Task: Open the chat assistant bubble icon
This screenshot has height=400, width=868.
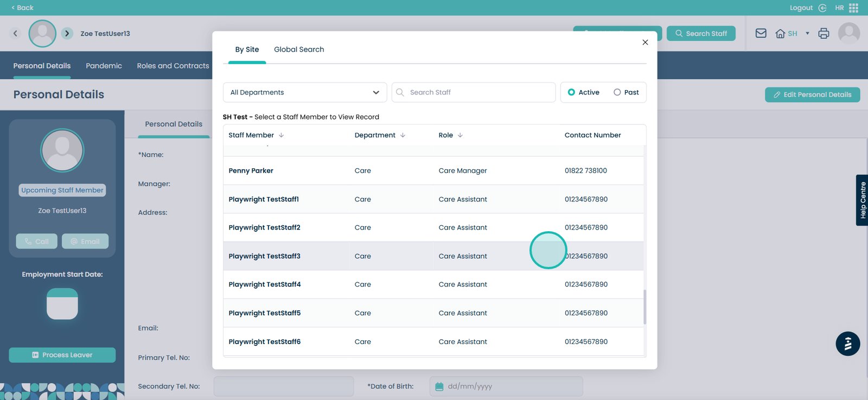Action: [847, 344]
